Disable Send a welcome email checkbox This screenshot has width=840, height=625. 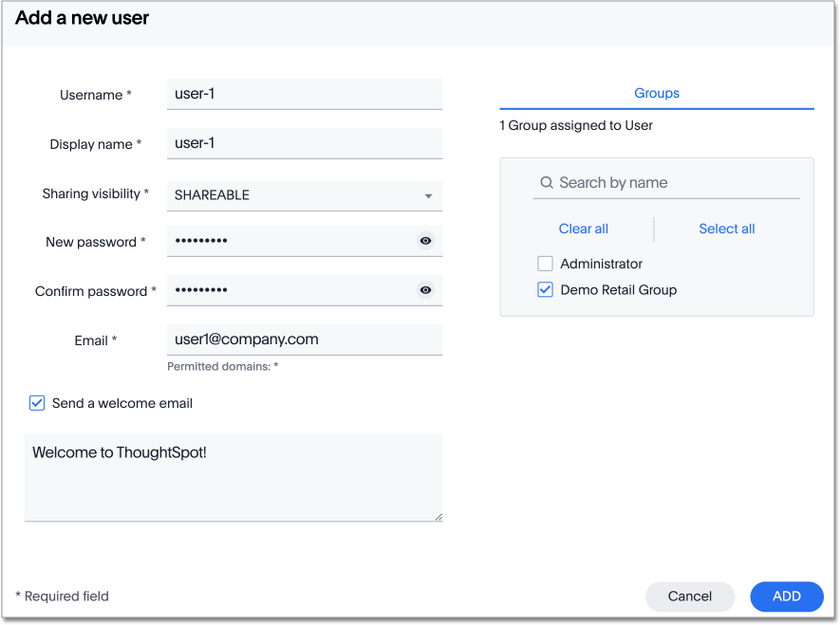37,403
